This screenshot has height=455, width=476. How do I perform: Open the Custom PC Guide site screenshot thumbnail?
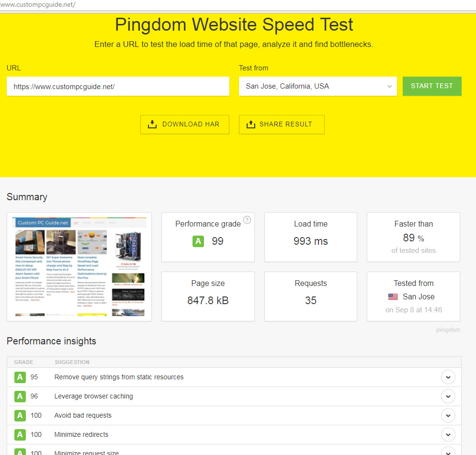79,267
